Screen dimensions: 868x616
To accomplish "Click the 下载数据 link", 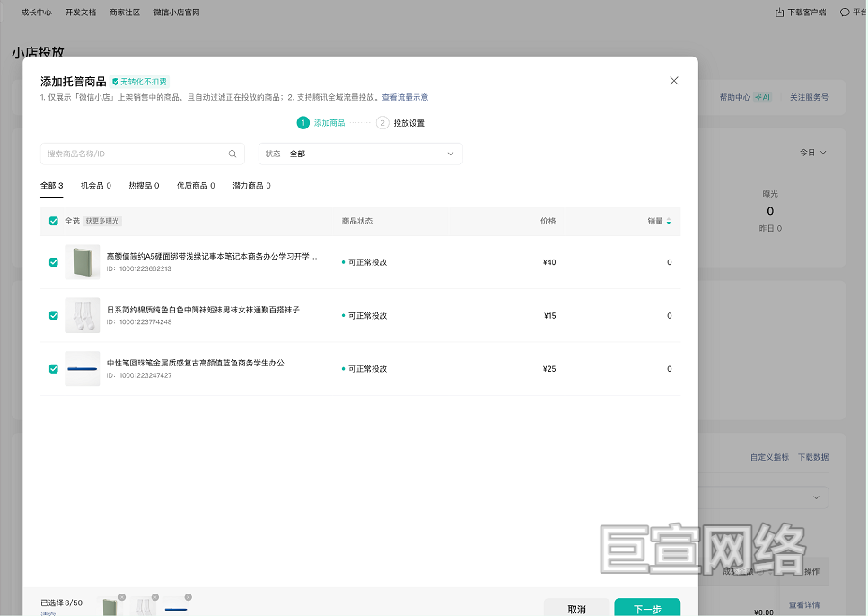I will tap(813, 457).
